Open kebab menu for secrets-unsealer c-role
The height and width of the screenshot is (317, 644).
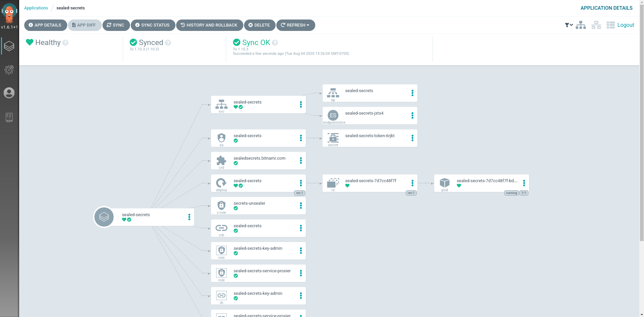pyautogui.click(x=300, y=206)
